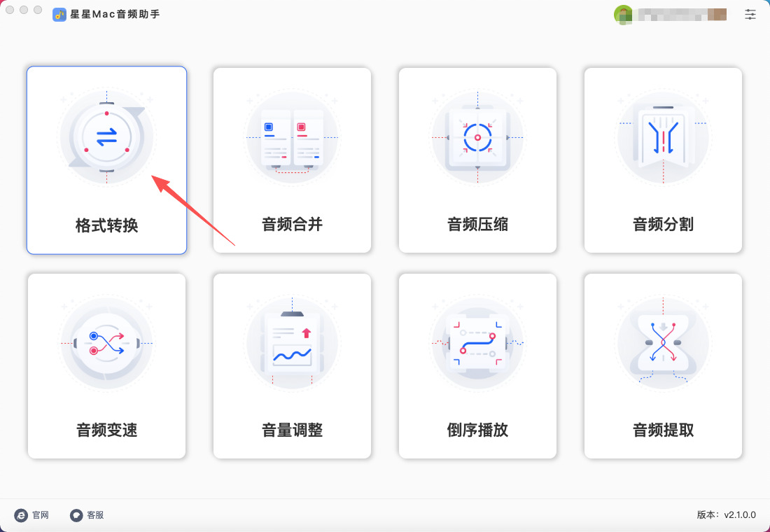Contact 客服 customer service

point(86,514)
